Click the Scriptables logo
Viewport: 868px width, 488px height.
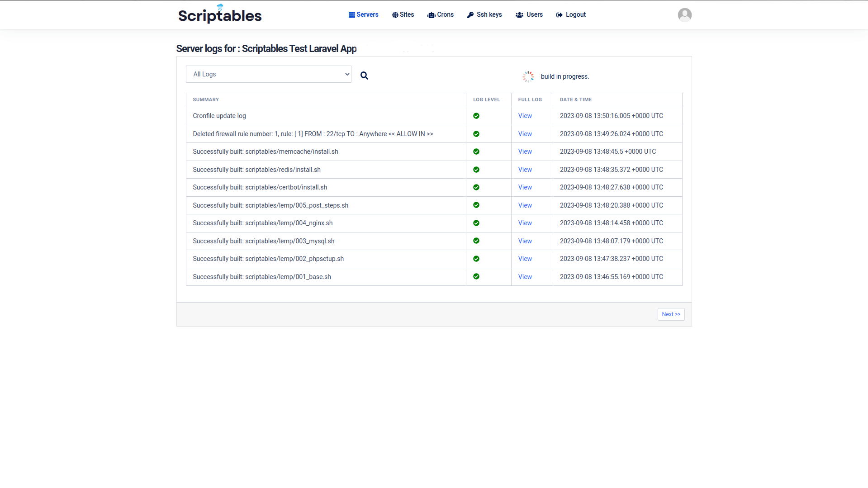220,14
